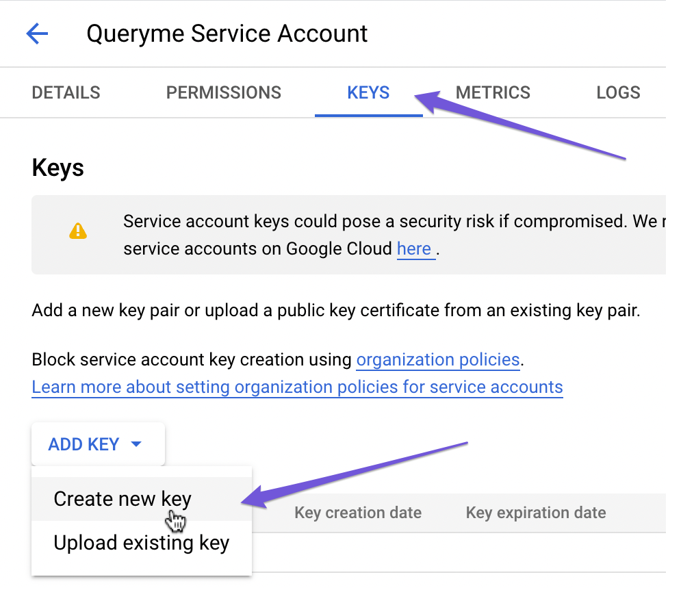Open the PERMISSIONS tab
This screenshot has height=616, width=694.
(224, 93)
